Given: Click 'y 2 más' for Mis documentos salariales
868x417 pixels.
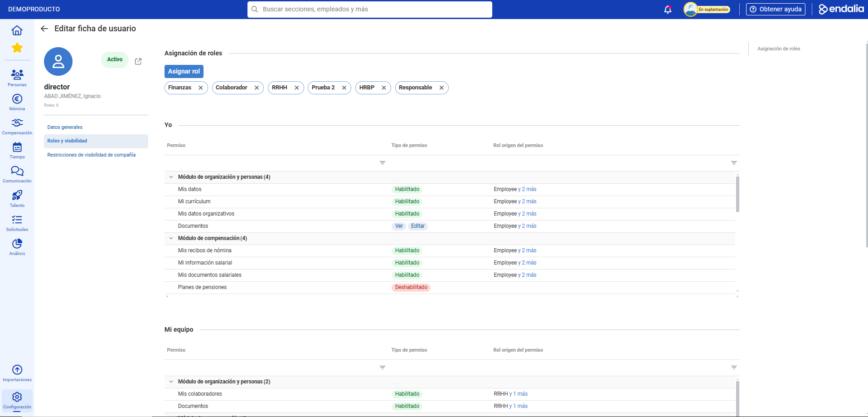Looking at the screenshot, I should [x=527, y=275].
